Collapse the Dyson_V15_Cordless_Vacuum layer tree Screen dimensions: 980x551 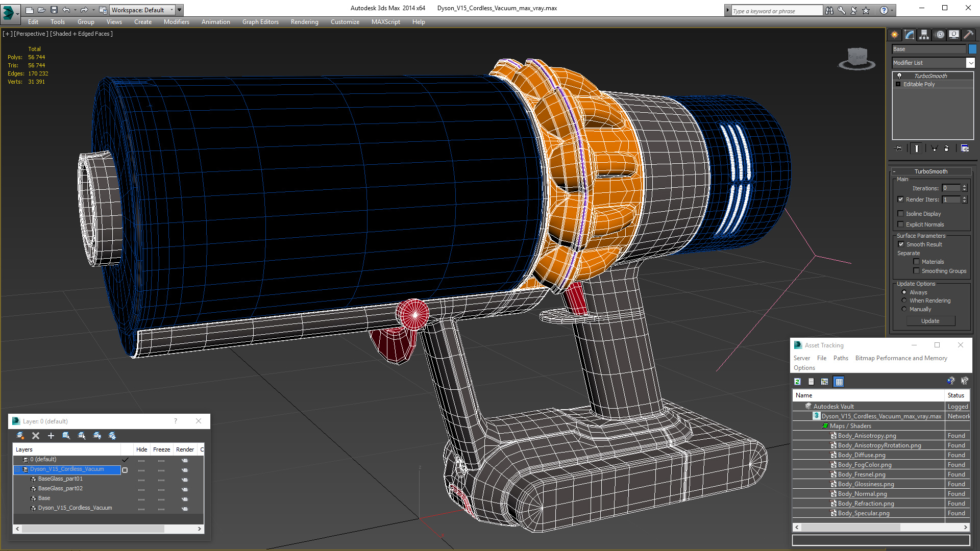pyautogui.click(x=17, y=469)
